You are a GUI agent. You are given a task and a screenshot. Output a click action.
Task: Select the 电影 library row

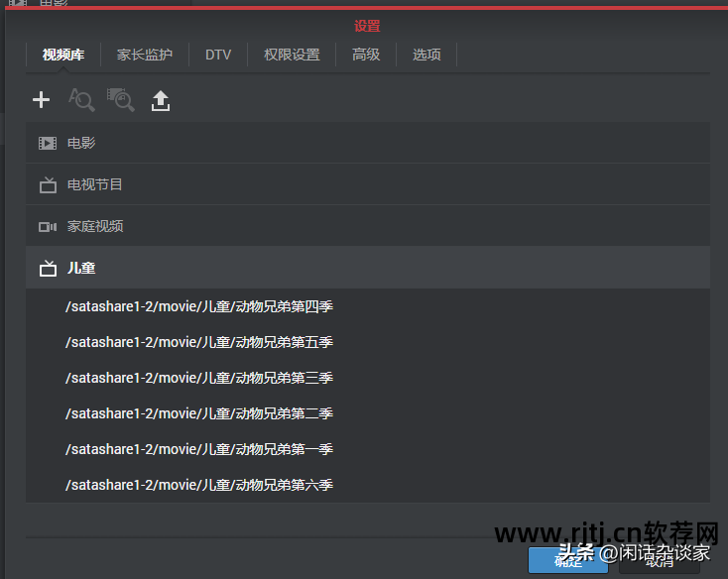tap(368, 143)
